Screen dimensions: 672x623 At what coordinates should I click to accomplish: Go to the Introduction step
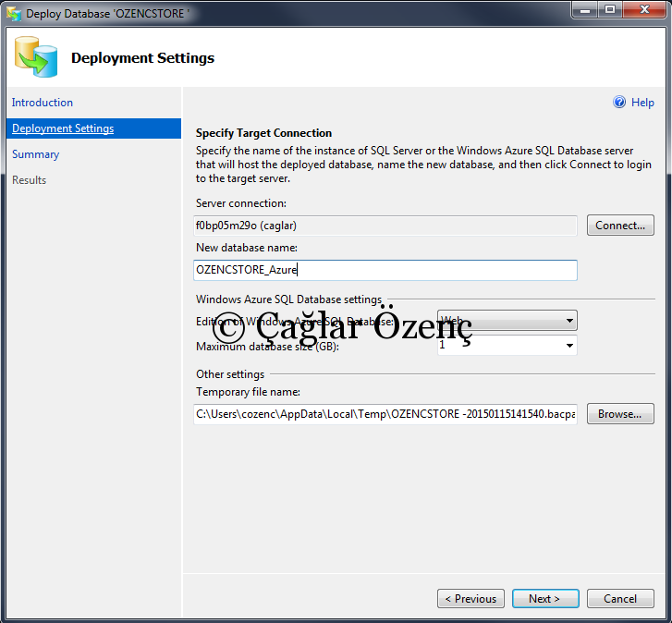42,103
